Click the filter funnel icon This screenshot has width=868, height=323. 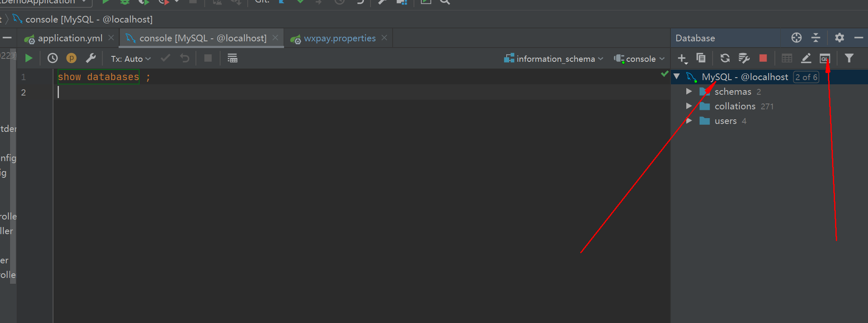click(849, 58)
